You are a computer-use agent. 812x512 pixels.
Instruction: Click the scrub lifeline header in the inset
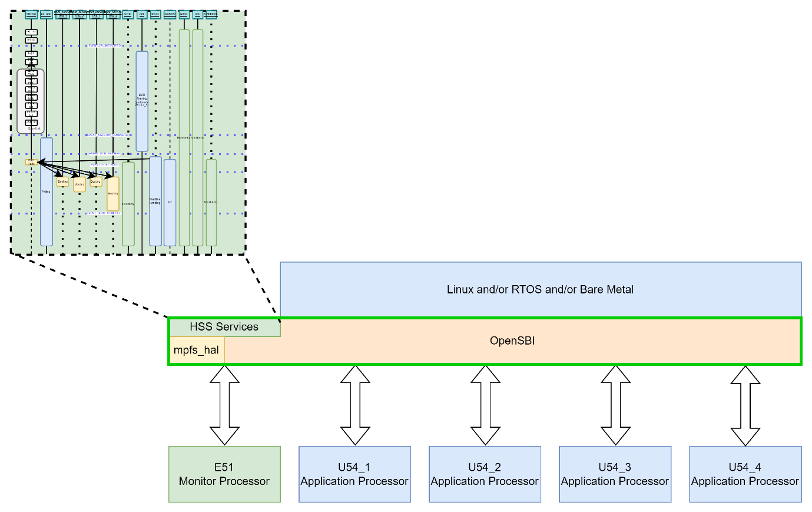point(127,15)
